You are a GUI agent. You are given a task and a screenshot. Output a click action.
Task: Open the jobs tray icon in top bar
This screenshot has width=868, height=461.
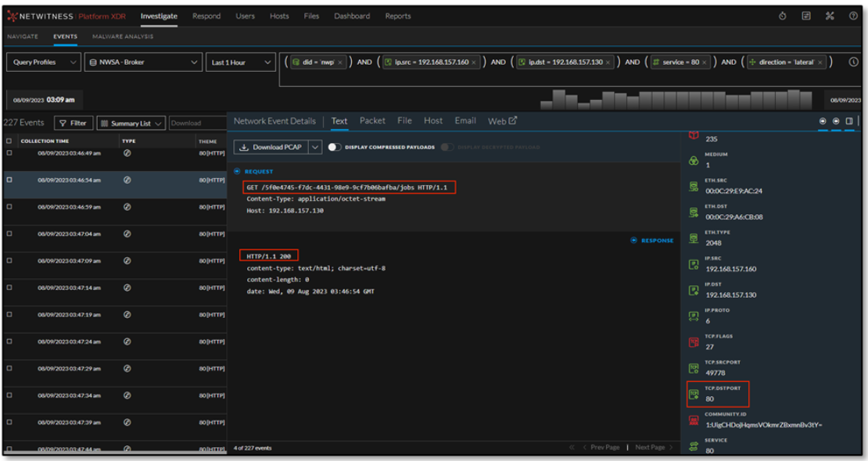(806, 16)
